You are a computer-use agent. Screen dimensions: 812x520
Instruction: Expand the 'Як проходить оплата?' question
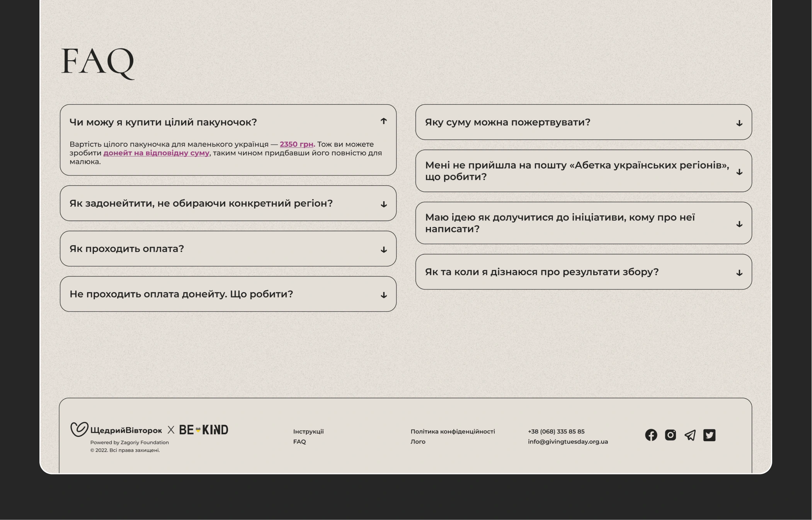[228, 248]
